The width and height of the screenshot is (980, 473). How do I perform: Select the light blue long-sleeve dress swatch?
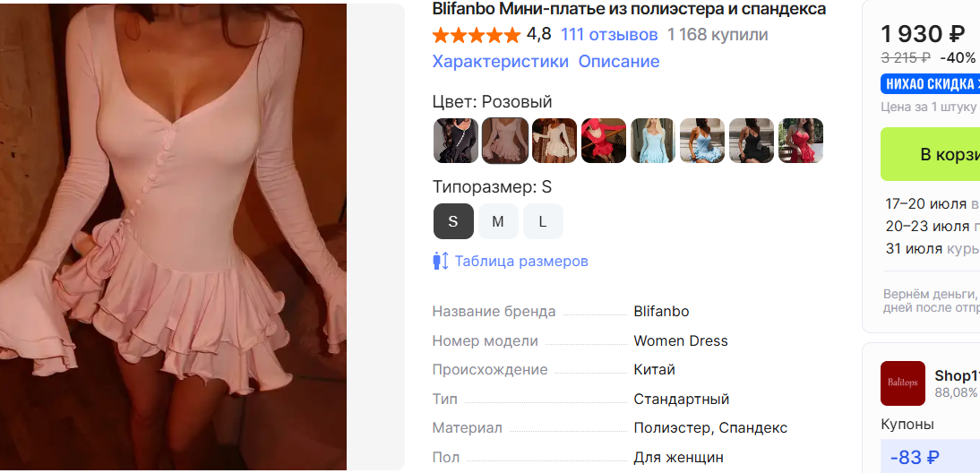pos(653,141)
